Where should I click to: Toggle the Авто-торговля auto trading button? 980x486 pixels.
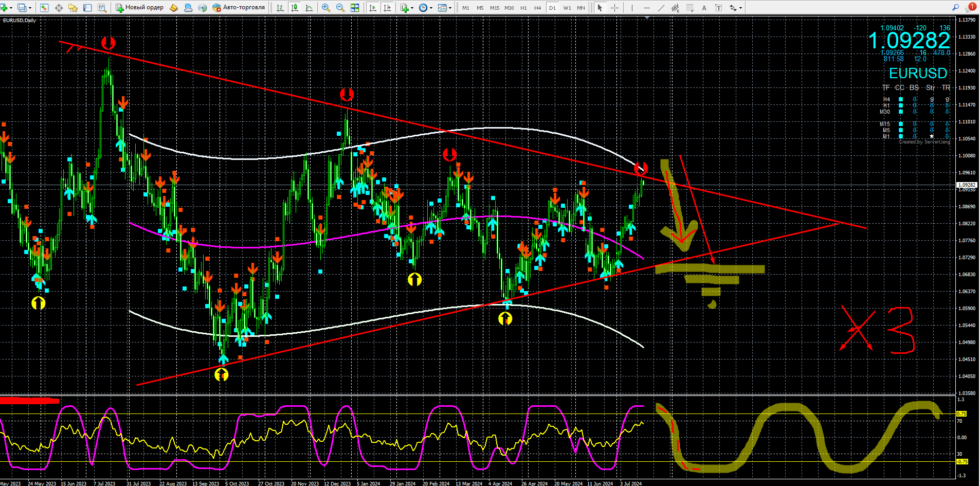239,8
